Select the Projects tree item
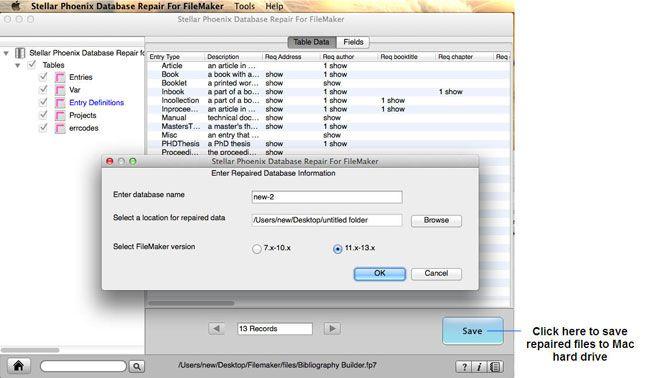This screenshot has height=378, width=645. click(x=82, y=116)
